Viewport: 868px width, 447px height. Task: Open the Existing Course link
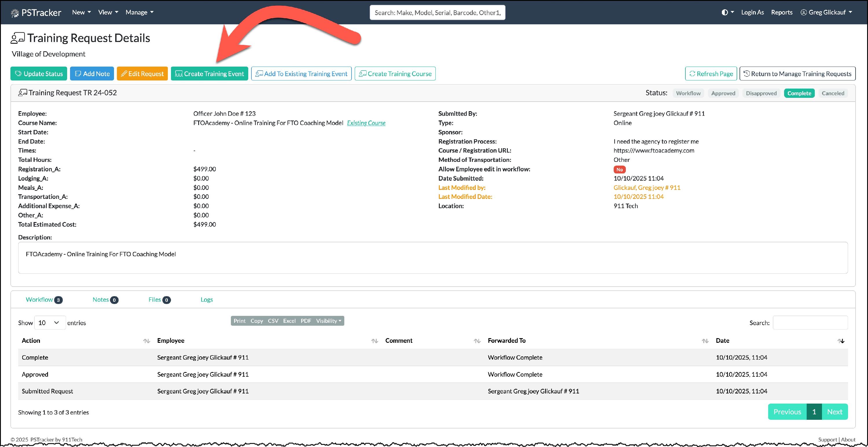(x=366, y=123)
